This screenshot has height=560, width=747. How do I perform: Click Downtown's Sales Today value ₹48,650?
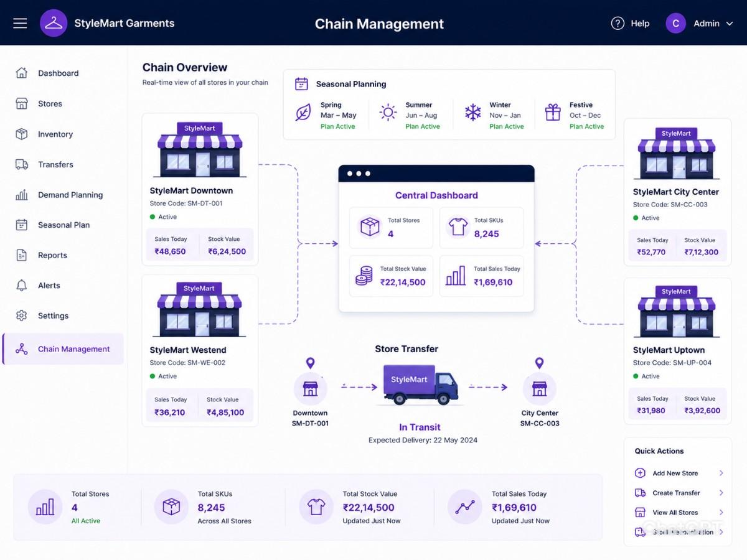(170, 252)
